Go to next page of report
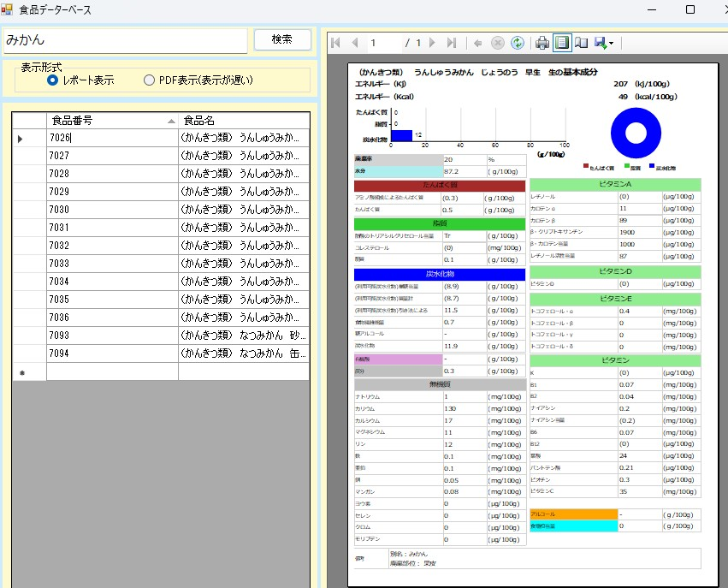This screenshot has width=728, height=588. pos(433,43)
